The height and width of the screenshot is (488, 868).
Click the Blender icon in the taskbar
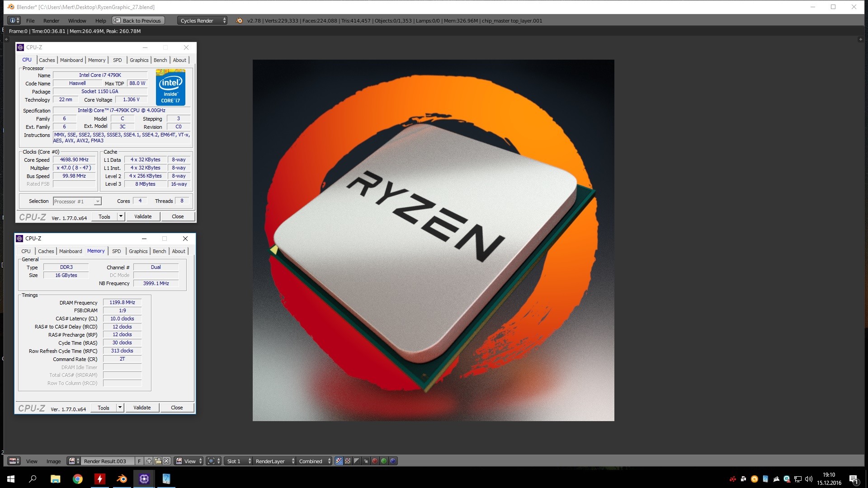pos(122,479)
